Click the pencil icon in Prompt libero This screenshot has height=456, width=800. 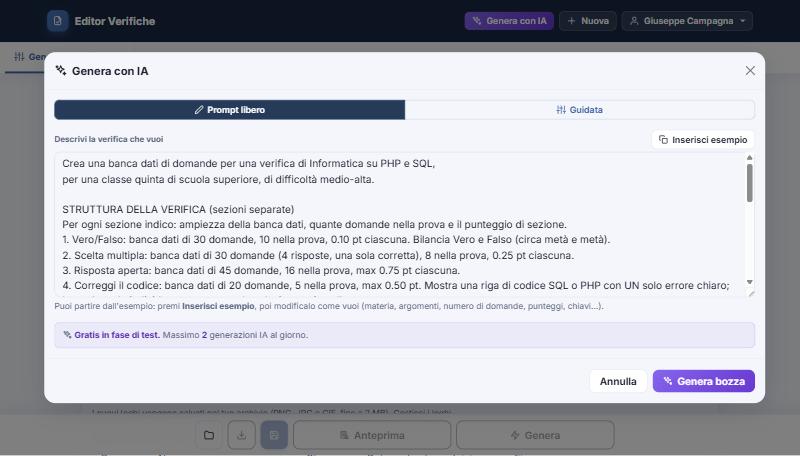tap(199, 110)
